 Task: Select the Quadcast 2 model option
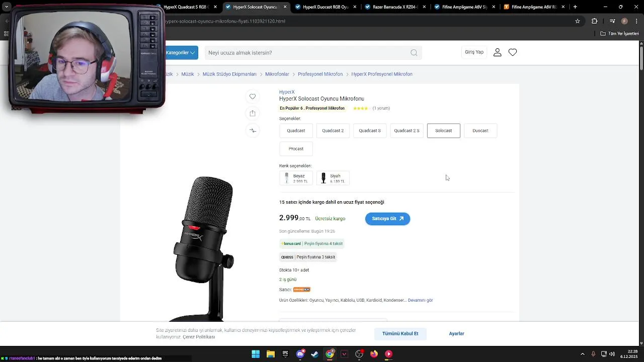[x=333, y=131]
